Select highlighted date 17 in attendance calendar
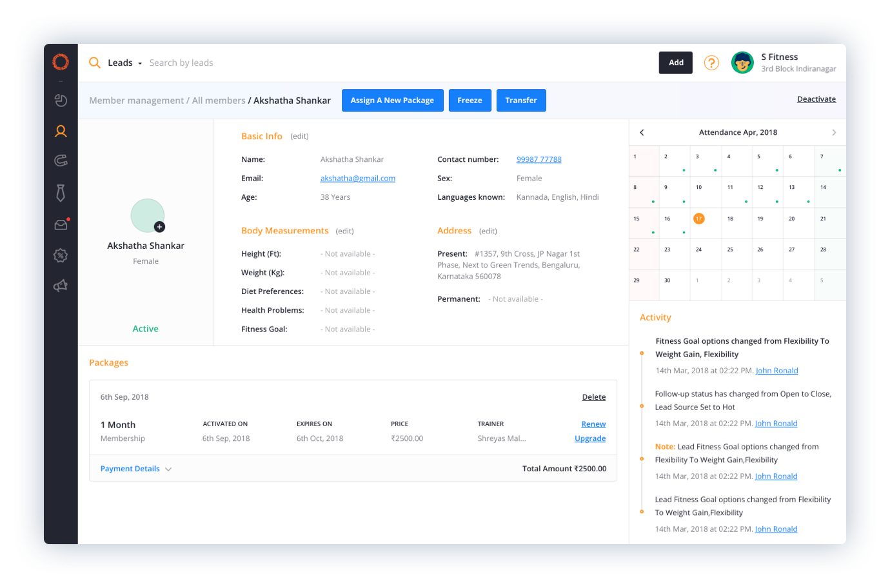The width and height of the screenshot is (890, 588). [x=698, y=219]
